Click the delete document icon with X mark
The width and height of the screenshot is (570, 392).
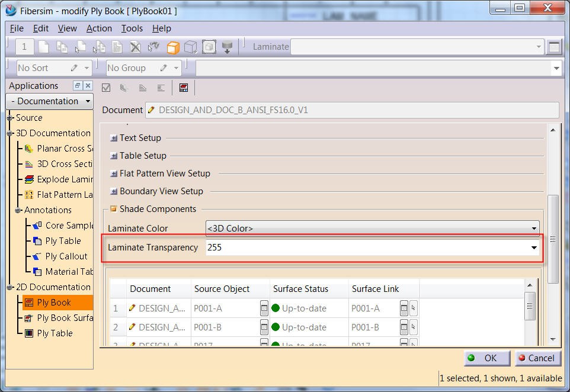pyautogui.click(x=135, y=47)
